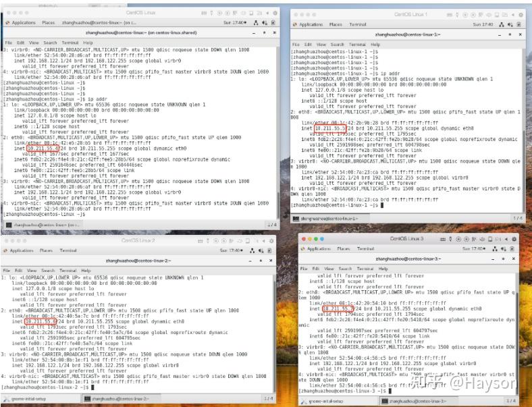Image resolution: width=532 pixels, height=407 pixels.
Task: Click title text zhanghuazhou@centos-linux-3:~
Action: (408, 259)
